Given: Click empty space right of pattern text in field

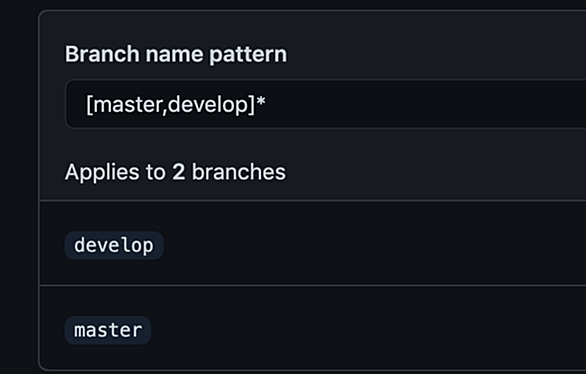Looking at the screenshot, I should pos(426,104).
